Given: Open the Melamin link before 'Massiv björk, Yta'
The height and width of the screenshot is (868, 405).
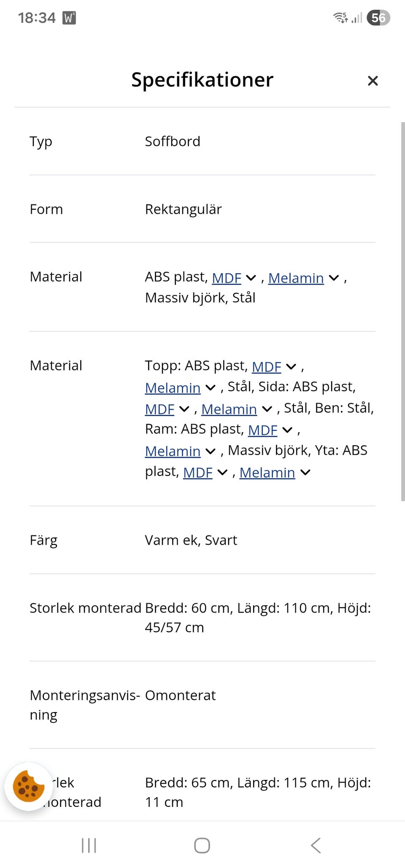Looking at the screenshot, I should 173,451.
